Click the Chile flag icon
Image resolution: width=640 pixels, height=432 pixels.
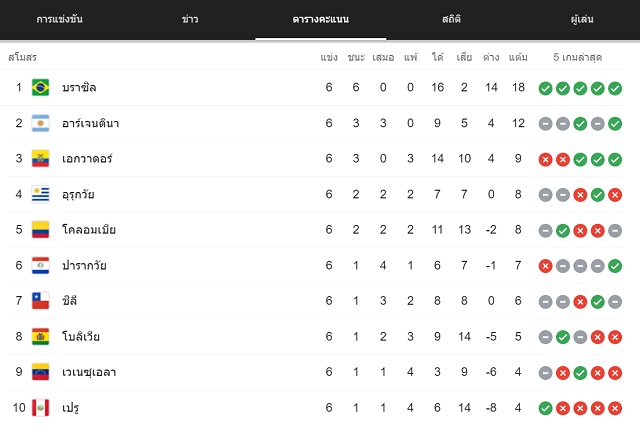coord(40,301)
